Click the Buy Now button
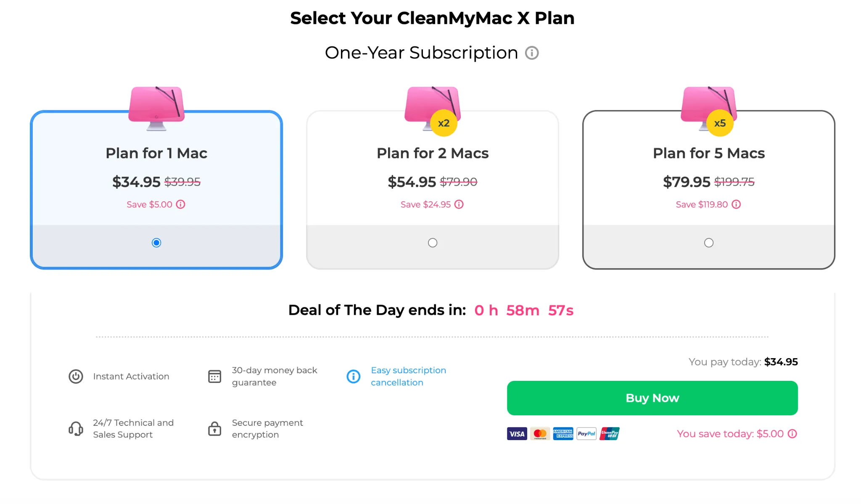 tap(652, 398)
